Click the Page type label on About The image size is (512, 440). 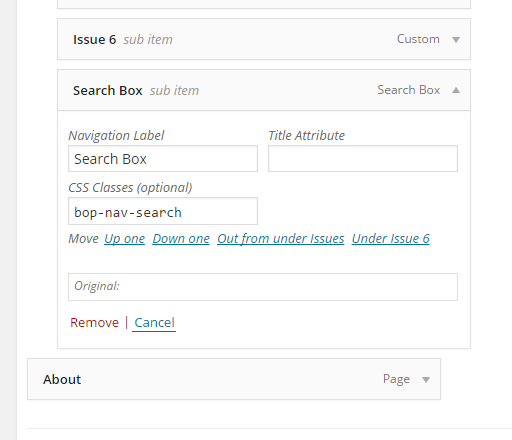(x=396, y=379)
